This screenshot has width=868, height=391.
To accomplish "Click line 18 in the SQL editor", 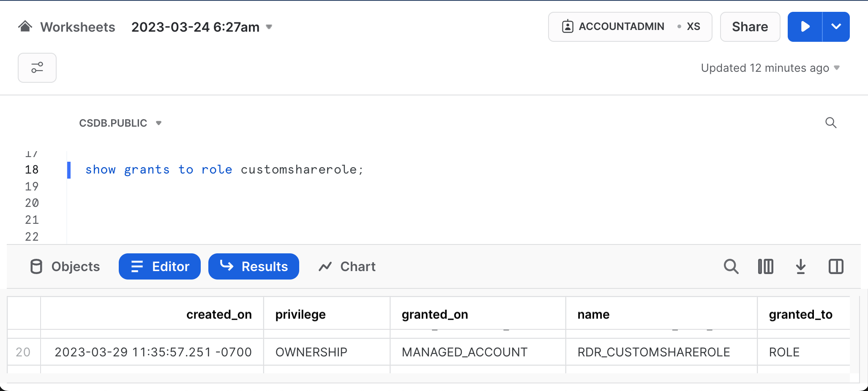I will click(x=224, y=169).
